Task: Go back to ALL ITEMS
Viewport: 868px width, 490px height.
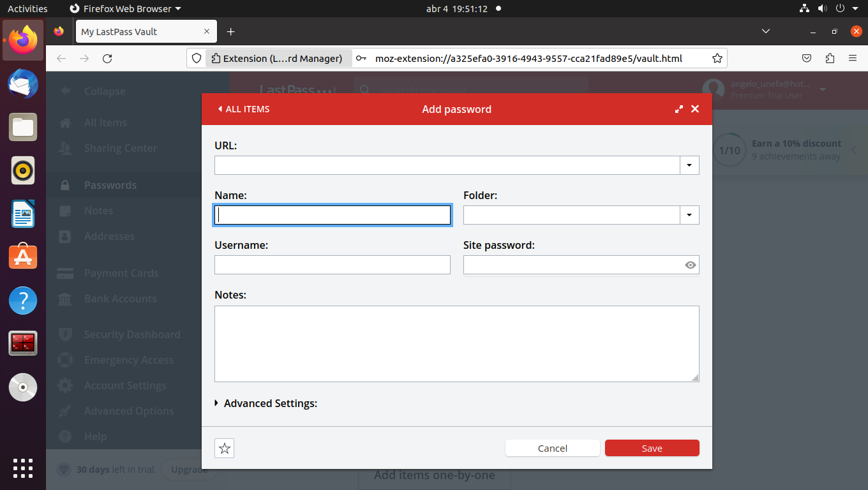Action: click(244, 109)
